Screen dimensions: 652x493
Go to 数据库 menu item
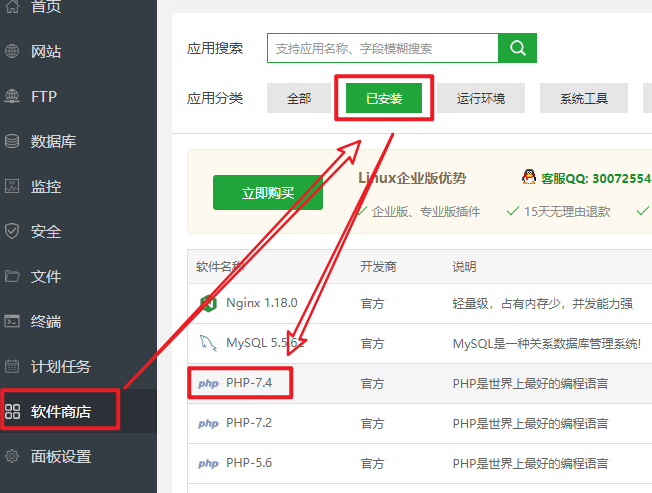(54, 141)
